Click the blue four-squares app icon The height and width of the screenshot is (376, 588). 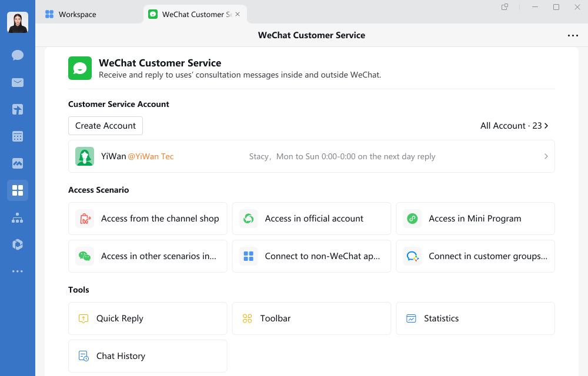249,256
